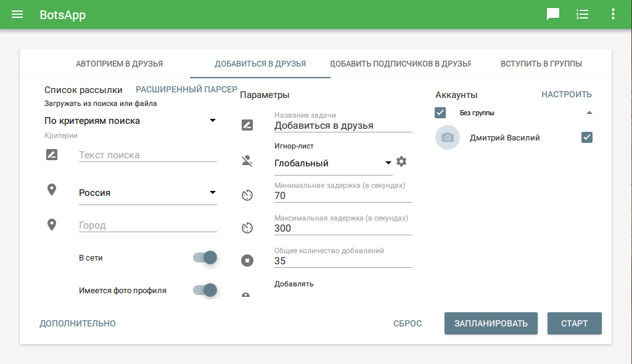Screen dimensions: 632x364
Task: Click the Без группы group label
Action: (477, 113)
